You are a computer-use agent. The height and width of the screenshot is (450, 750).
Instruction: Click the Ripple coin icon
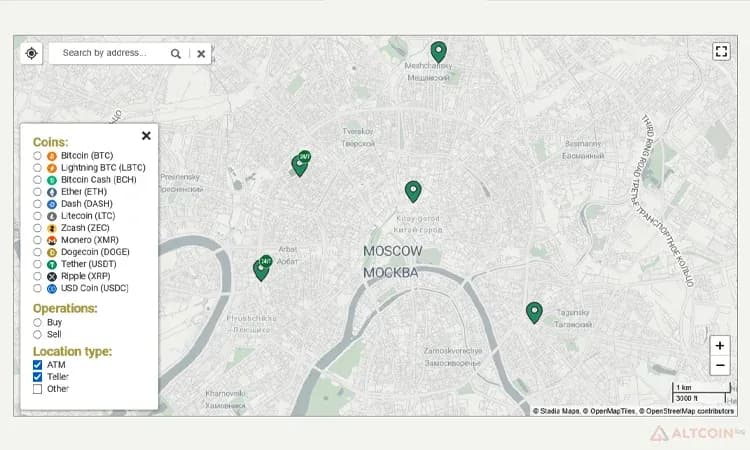pyautogui.click(x=52, y=276)
